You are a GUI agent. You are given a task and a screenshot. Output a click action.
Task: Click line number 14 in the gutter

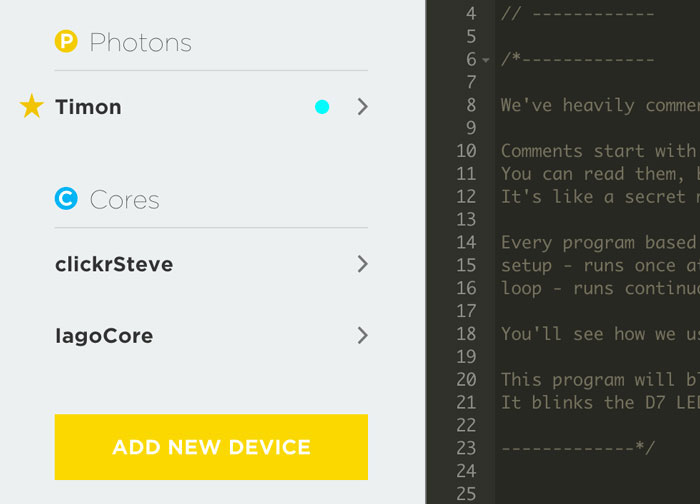466,242
